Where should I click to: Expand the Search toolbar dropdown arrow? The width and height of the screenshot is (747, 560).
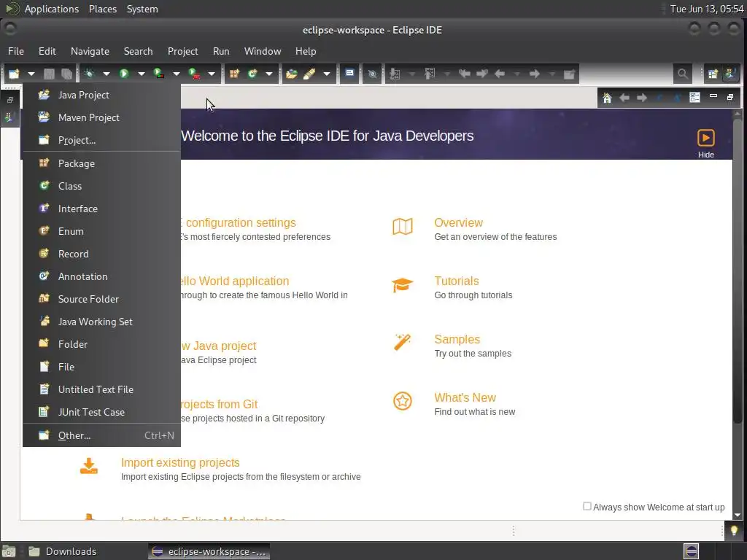tap(326, 74)
